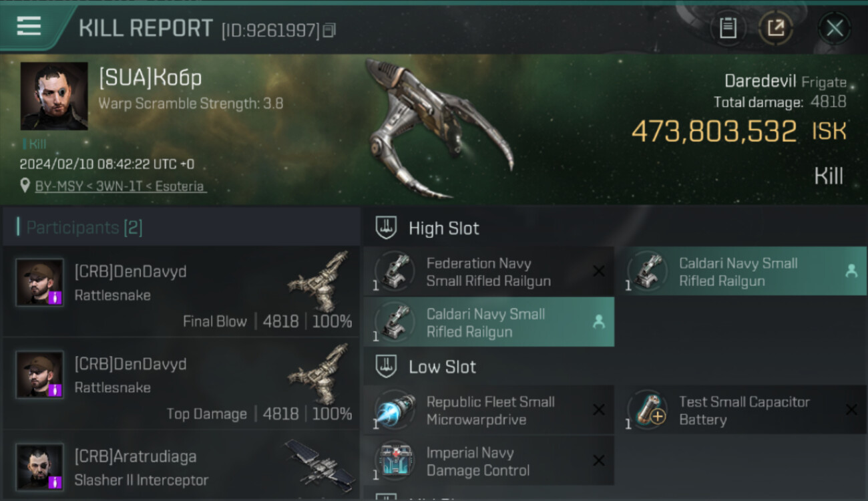Click Republic Fleet Small Microwarpdrive icon
The image size is (868, 501).
395,410
